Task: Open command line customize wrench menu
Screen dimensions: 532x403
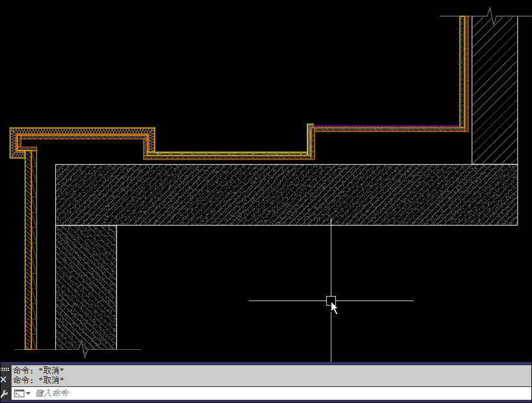Action: (x=4, y=393)
